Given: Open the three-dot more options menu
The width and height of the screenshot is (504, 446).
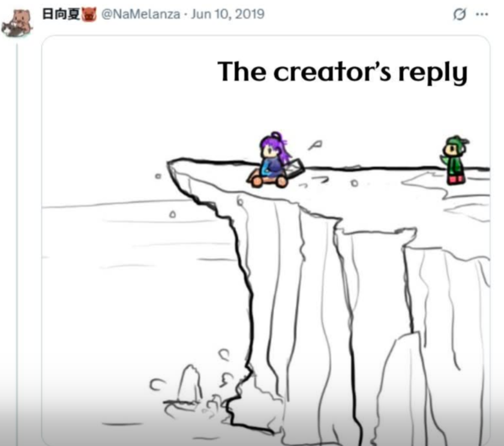Looking at the screenshot, I should pyautogui.click(x=482, y=14).
